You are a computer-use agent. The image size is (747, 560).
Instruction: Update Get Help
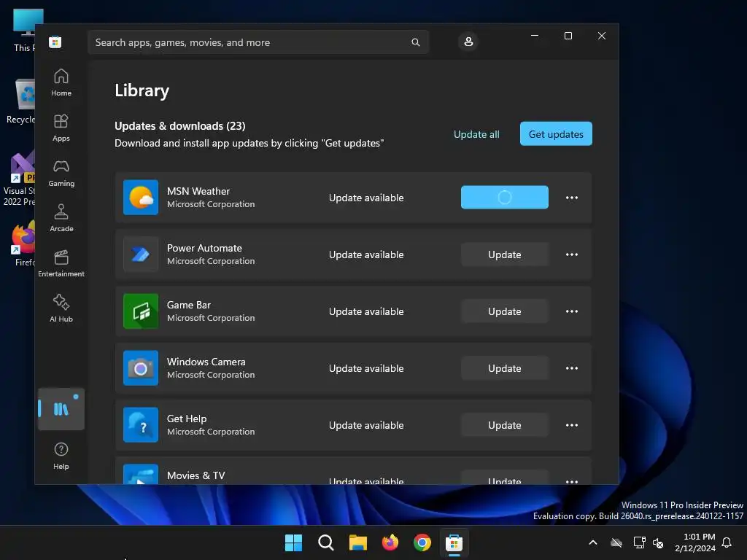point(505,425)
